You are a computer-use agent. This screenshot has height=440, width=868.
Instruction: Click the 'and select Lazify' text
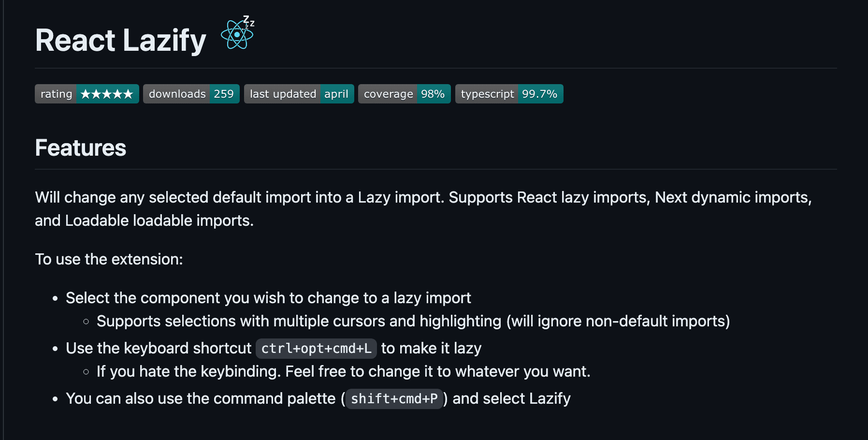pyautogui.click(x=511, y=399)
